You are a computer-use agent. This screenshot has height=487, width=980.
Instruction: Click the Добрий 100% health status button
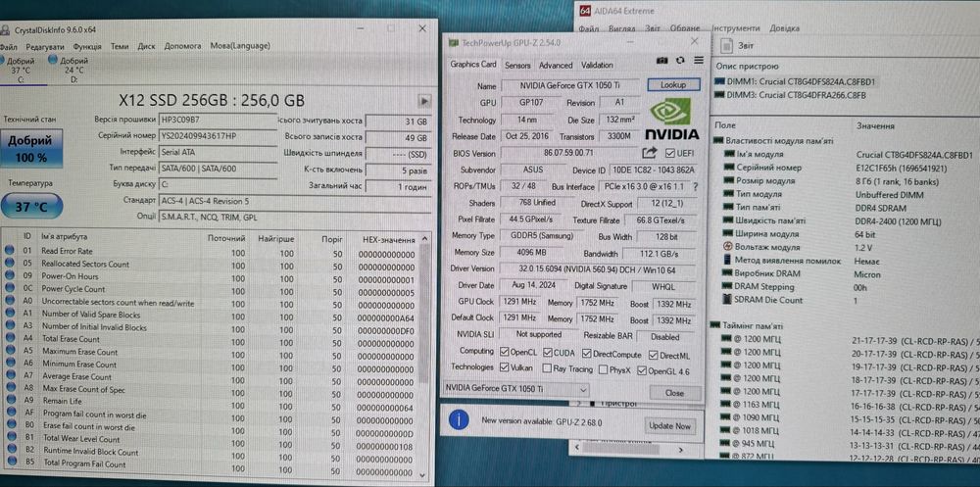tap(30, 148)
